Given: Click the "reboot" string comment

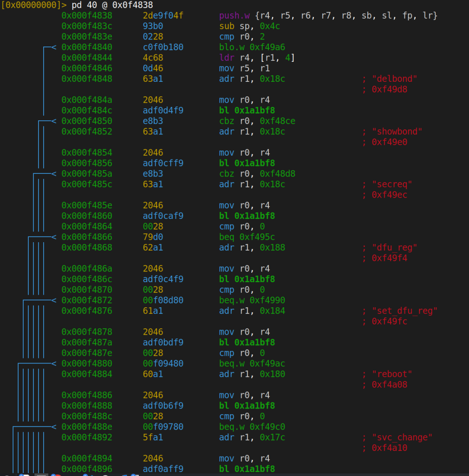Looking at the screenshot, I should coord(392,374).
